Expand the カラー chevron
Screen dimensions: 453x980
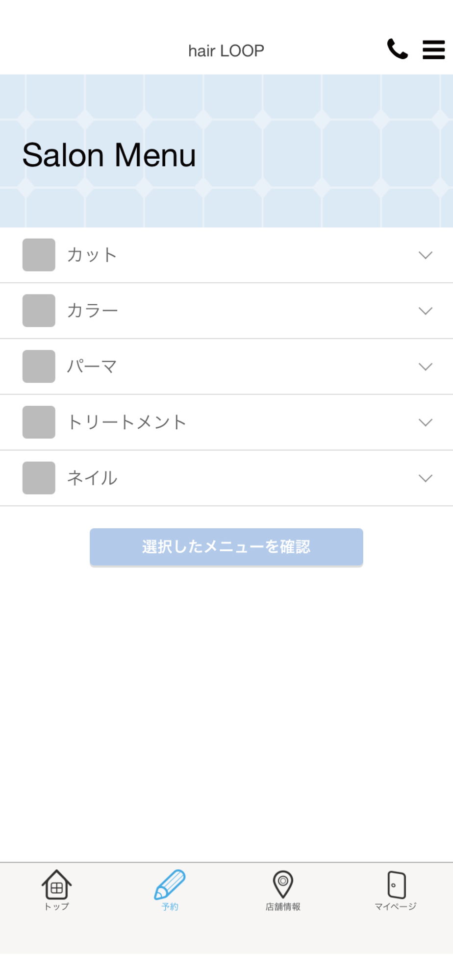(426, 311)
